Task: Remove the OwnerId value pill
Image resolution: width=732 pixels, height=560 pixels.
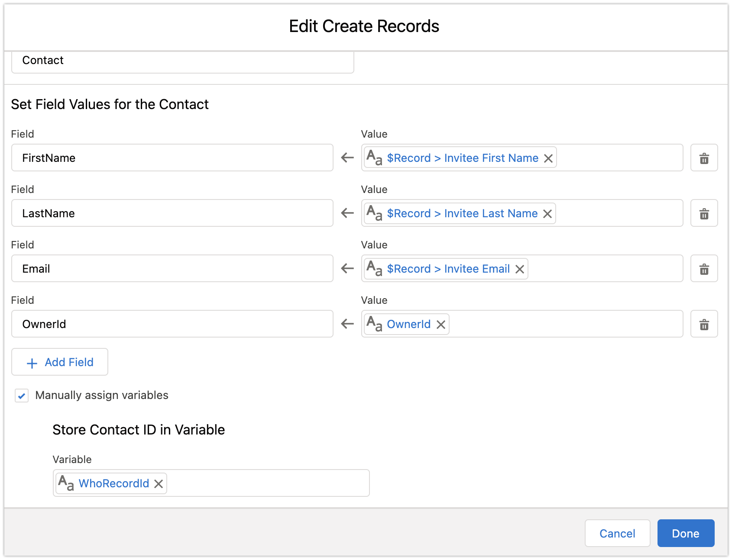Action: [441, 324]
